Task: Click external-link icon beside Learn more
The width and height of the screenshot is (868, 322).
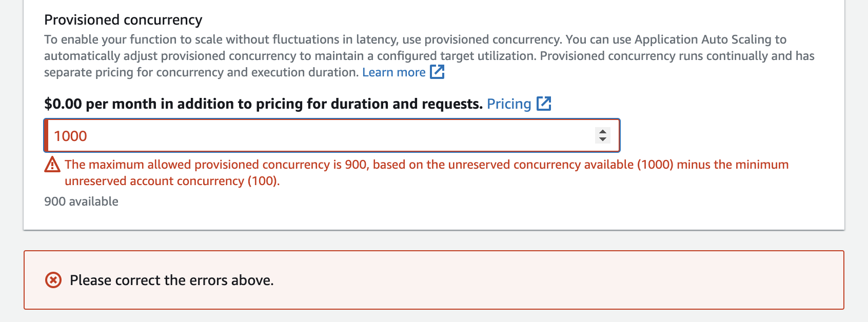Action: click(437, 72)
